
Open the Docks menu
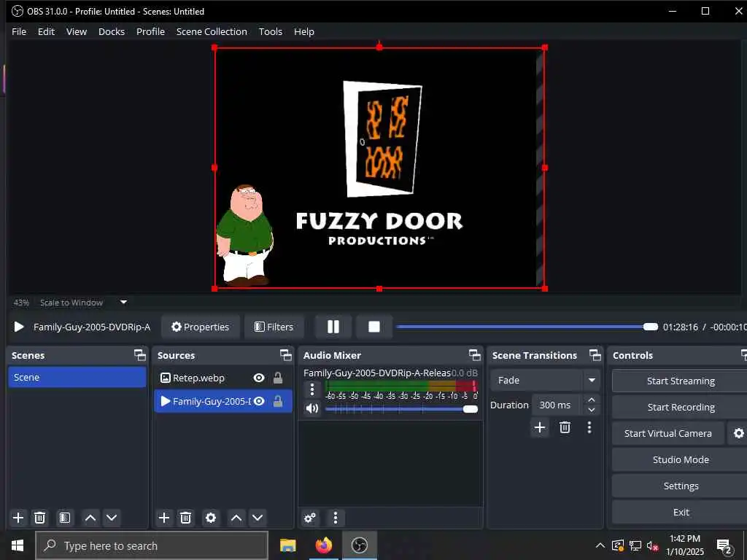click(112, 31)
